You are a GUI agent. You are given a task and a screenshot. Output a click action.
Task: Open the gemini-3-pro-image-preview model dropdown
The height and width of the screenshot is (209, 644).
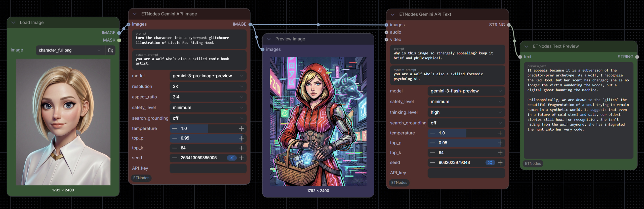click(208, 76)
